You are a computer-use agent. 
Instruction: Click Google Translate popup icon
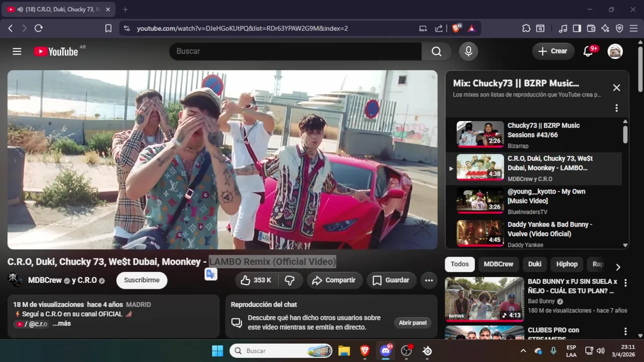click(x=211, y=274)
